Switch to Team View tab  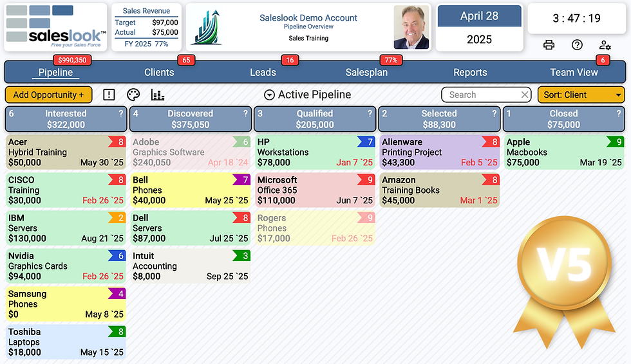tap(574, 72)
